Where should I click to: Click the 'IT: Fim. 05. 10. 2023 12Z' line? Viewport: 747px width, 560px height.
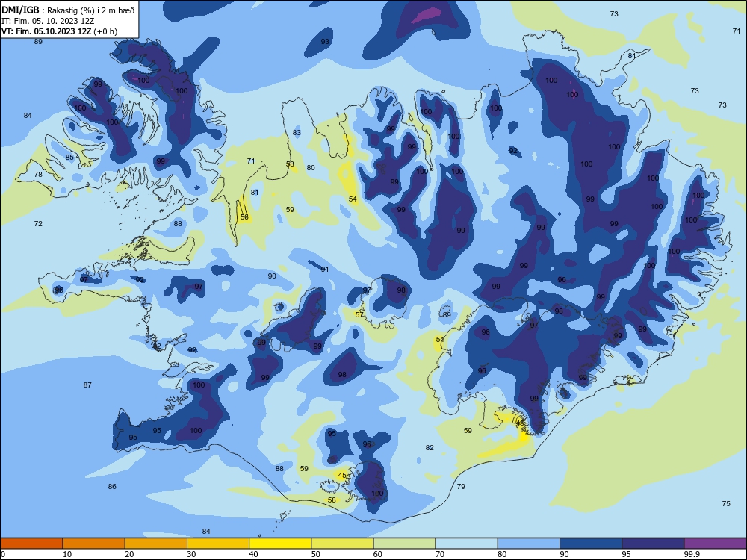48,21
